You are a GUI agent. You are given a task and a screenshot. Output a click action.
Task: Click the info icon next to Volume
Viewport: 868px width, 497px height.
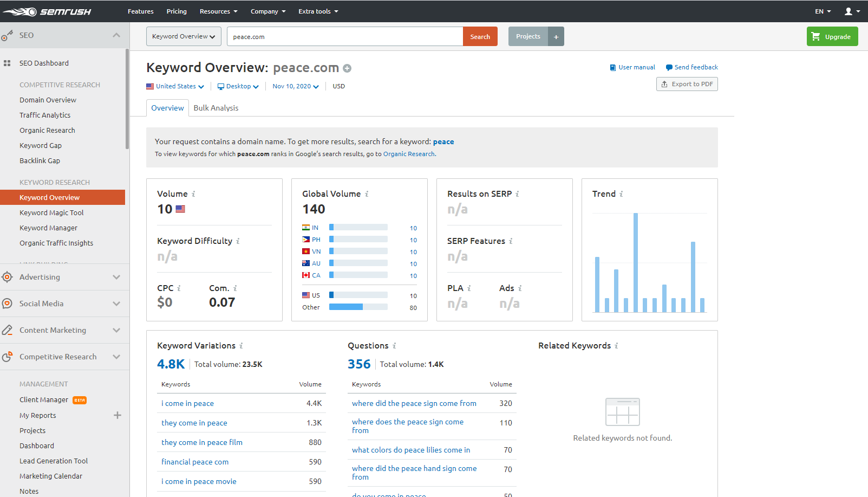point(193,194)
